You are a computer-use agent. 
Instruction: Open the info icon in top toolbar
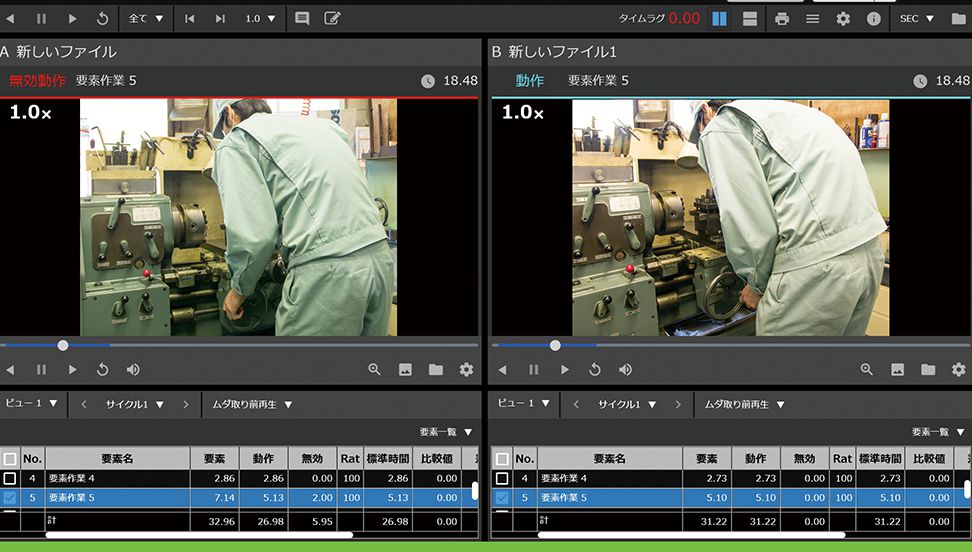tap(873, 19)
